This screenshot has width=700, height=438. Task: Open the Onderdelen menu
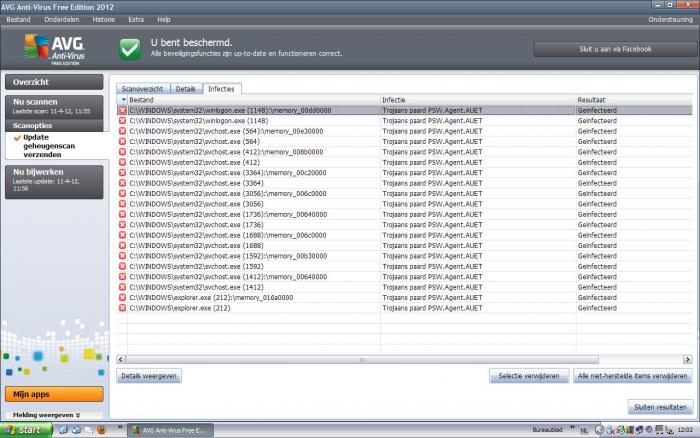(62, 20)
